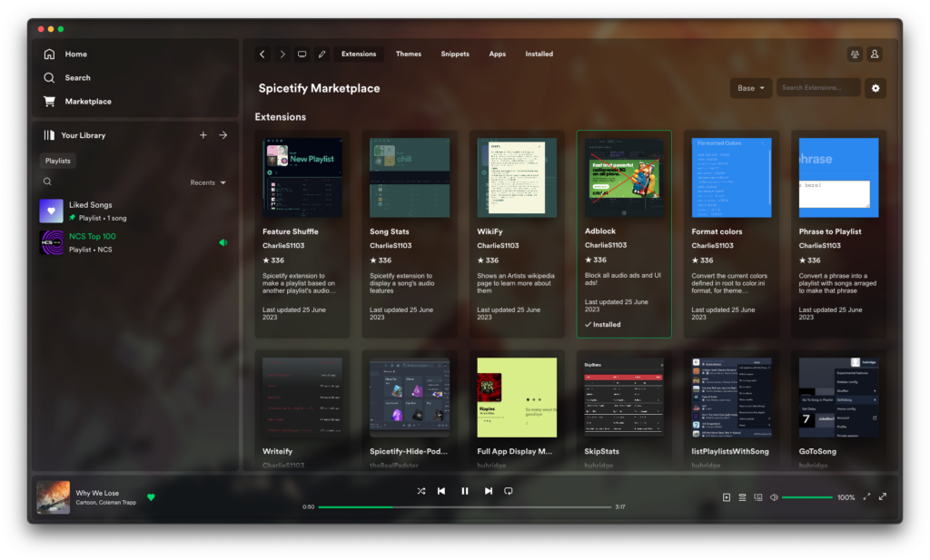Open the installed Adblock extension card
The image size is (930, 560).
coord(624,234)
